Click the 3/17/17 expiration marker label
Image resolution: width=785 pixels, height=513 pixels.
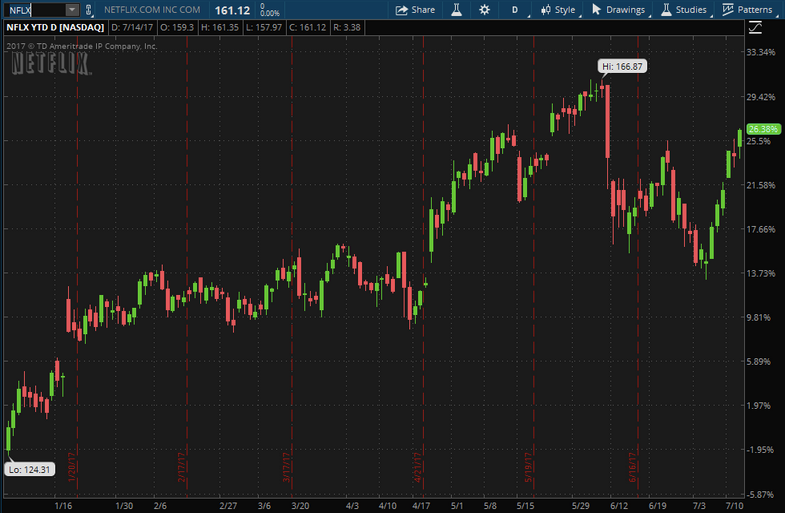click(x=286, y=467)
